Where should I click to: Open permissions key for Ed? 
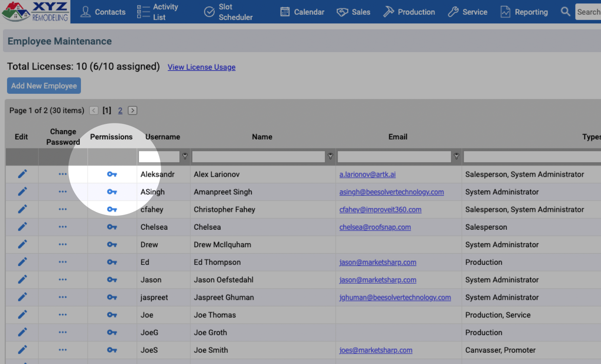point(112,262)
